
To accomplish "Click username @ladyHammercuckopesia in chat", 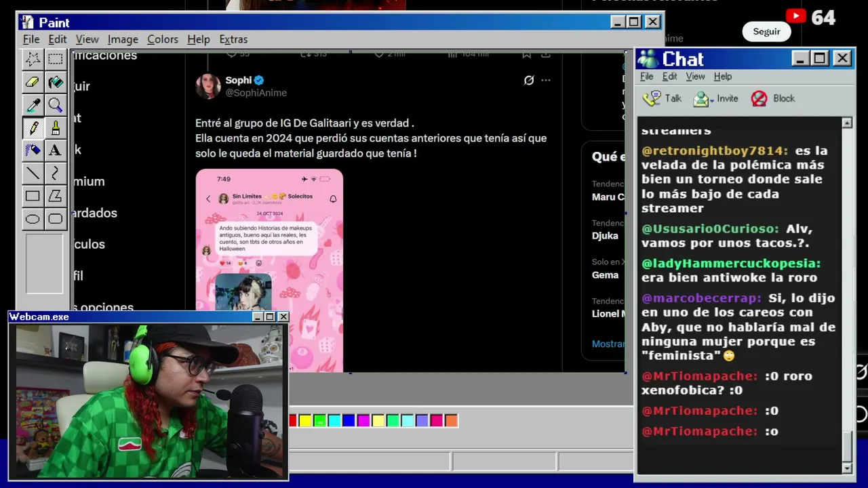I will tap(731, 263).
